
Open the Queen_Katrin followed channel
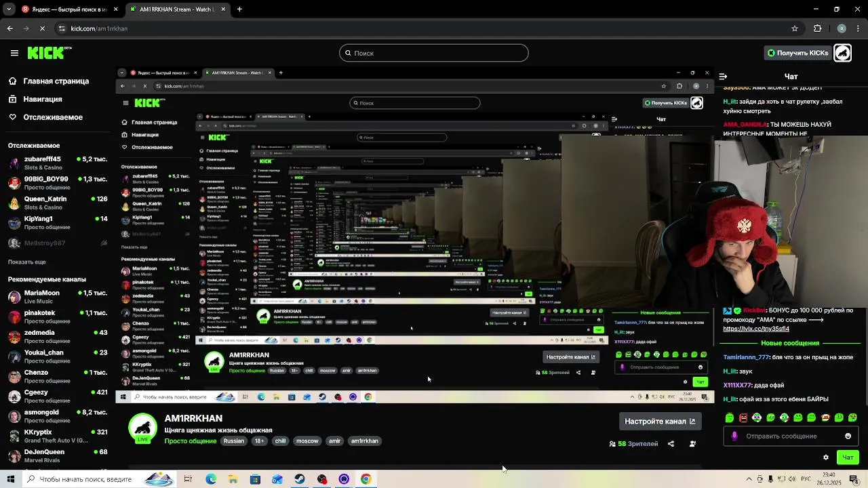(x=57, y=203)
